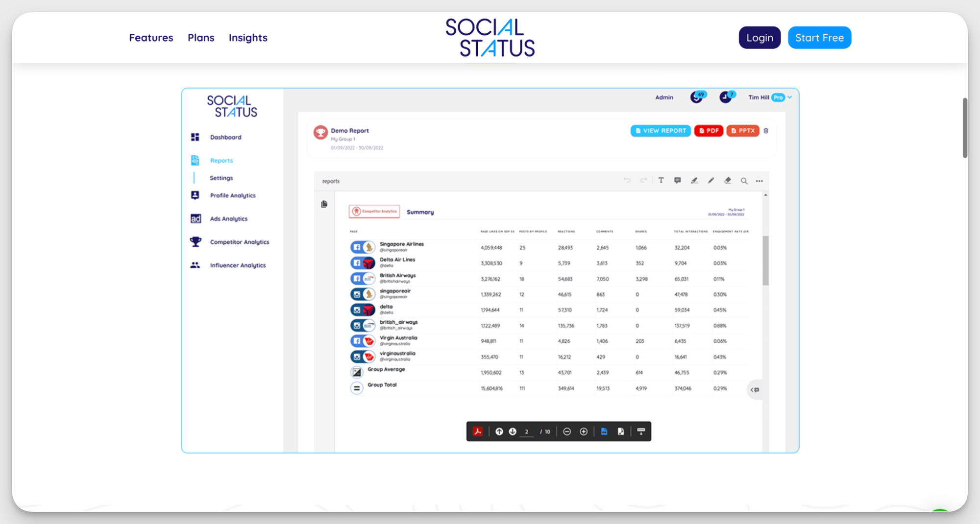Click the Admin link
This screenshot has width=980, height=524.
(x=664, y=97)
